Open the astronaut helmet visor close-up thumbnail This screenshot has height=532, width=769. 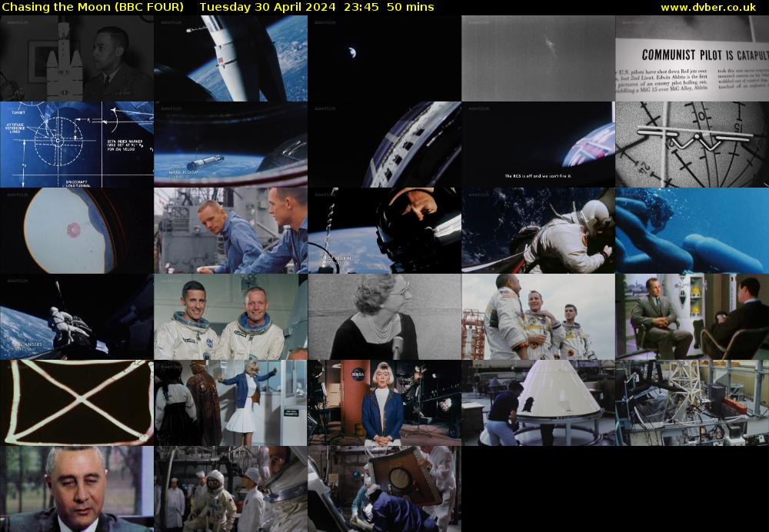coord(384,231)
